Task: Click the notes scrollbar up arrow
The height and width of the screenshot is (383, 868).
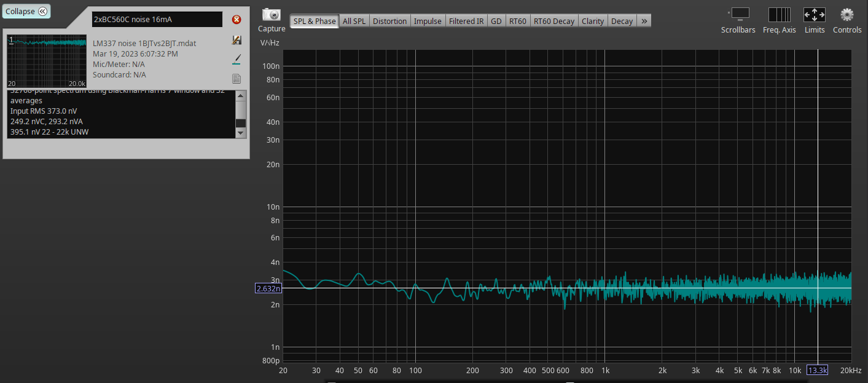Action: (x=241, y=95)
